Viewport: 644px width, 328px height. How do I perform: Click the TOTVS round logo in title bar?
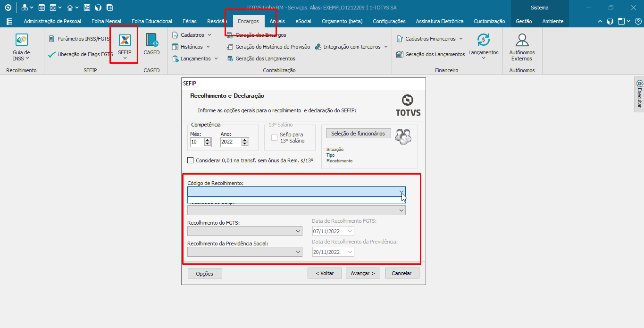click(x=8, y=8)
